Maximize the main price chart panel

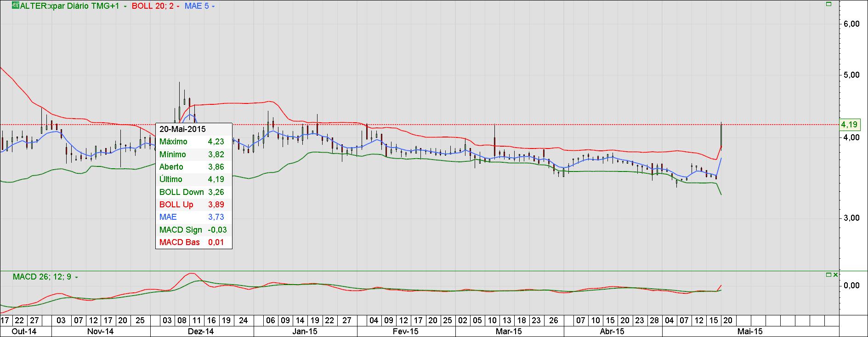829,4
